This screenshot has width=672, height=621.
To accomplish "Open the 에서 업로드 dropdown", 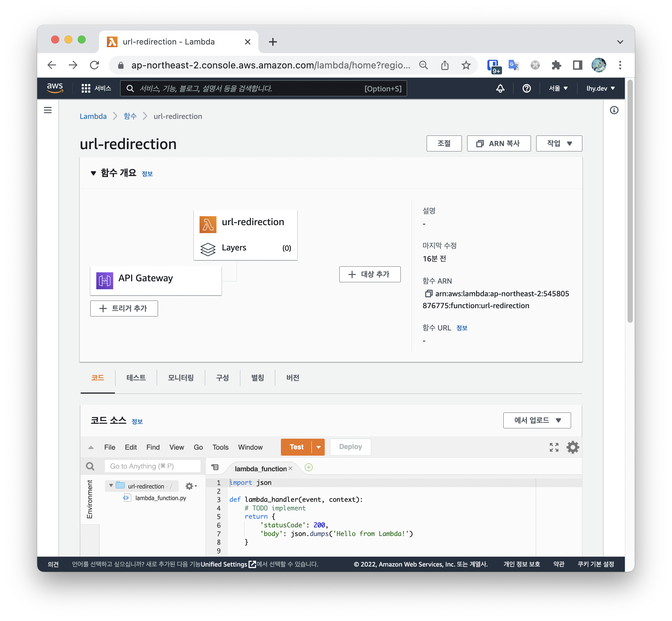I will pos(537,420).
